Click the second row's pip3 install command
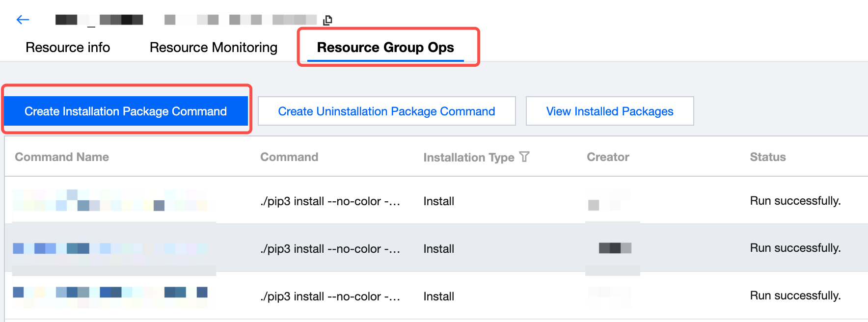 330,249
